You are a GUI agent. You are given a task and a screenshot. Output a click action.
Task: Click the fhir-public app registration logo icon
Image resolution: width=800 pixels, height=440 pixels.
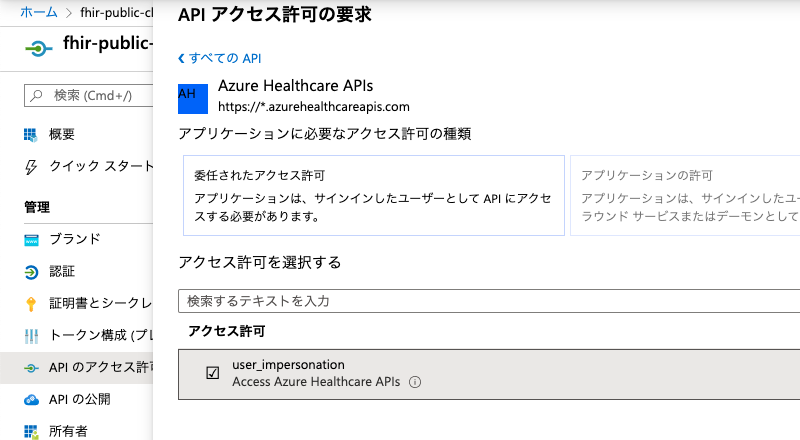pos(38,48)
